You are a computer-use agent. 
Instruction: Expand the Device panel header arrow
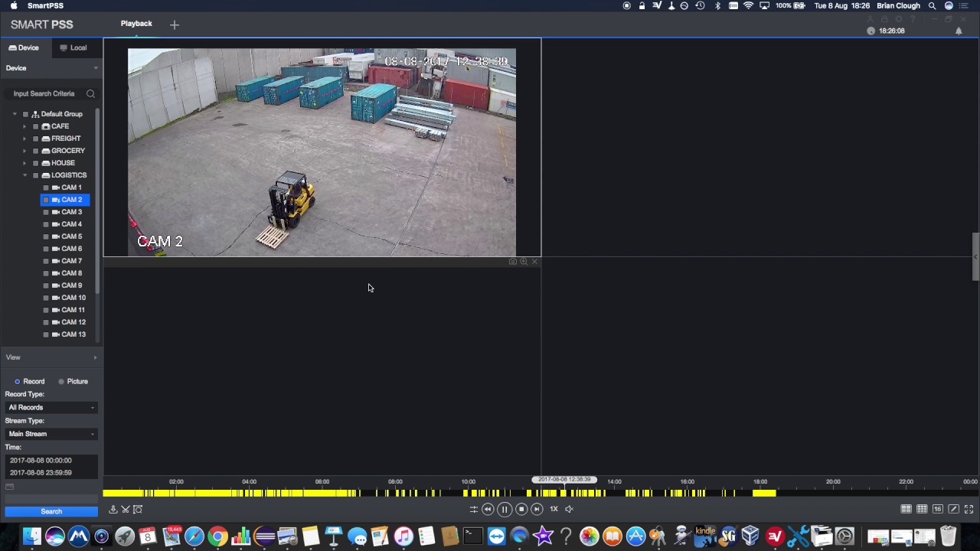click(96, 68)
